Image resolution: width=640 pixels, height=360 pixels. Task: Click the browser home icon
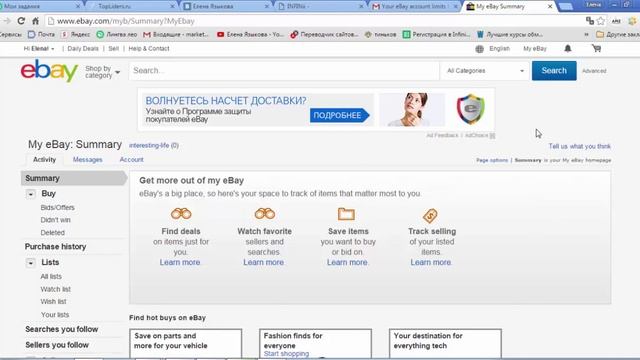pos(36,21)
